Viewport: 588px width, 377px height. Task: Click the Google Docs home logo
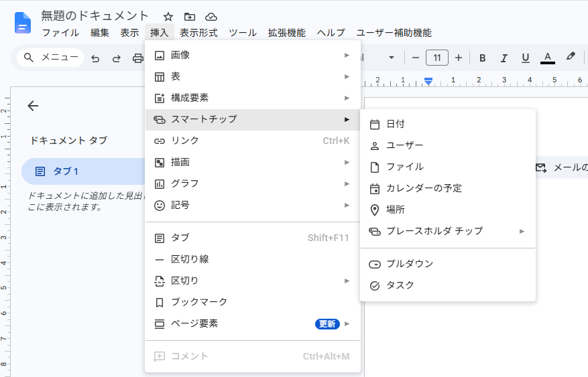[x=23, y=23]
